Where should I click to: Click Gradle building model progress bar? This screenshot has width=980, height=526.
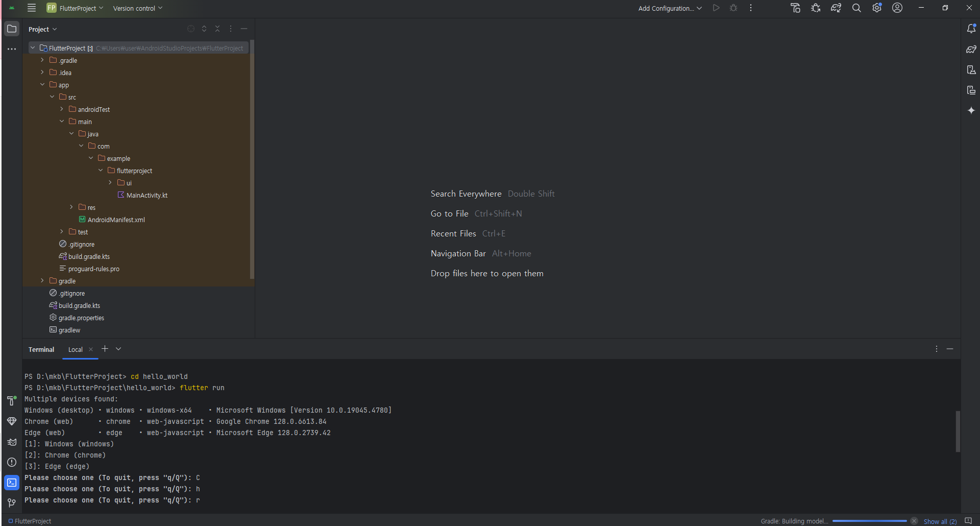(869, 521)
